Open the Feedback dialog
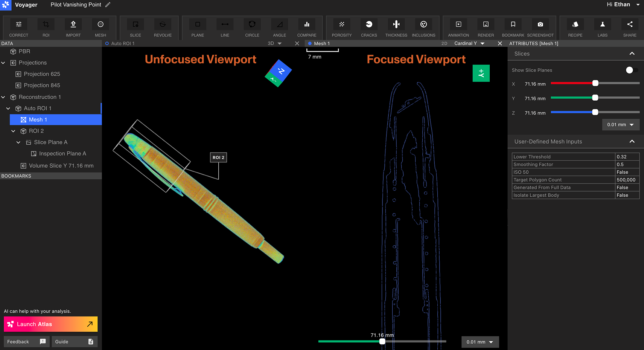644x350 pixels. tap(26, 341)
